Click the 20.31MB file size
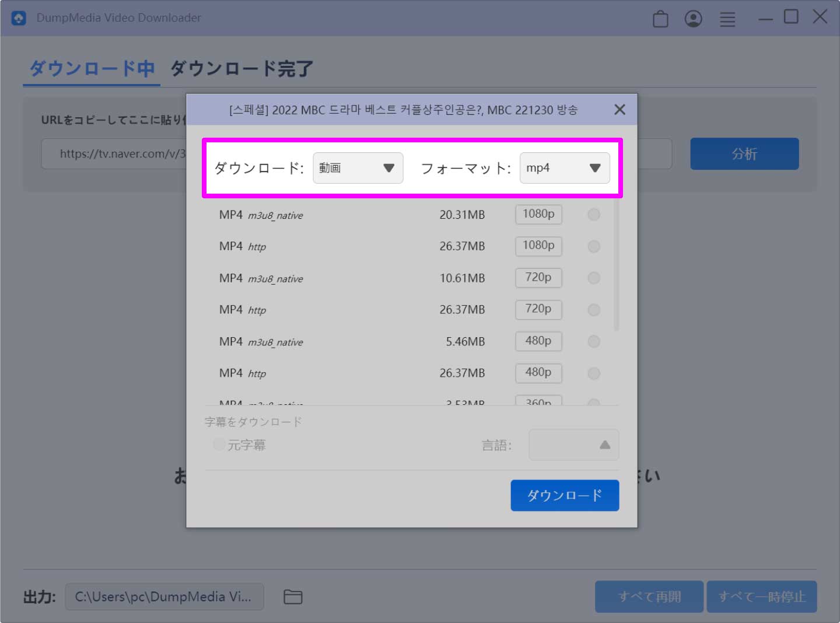Viewport: 840px width, 623px height. pyautogui.click(x=462, y=215)
